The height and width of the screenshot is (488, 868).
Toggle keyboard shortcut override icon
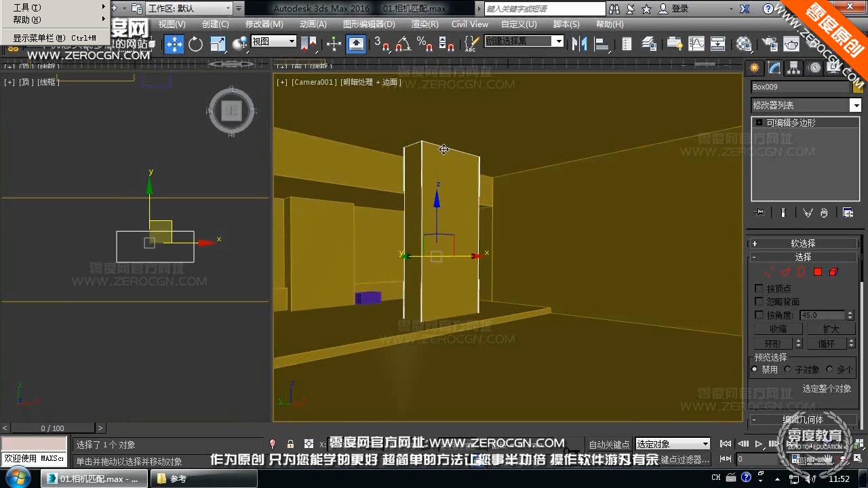(x=356, y=44)
